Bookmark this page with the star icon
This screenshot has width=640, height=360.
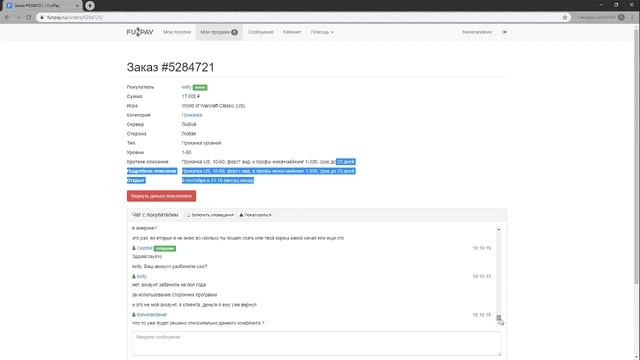[x=565, y=18]
